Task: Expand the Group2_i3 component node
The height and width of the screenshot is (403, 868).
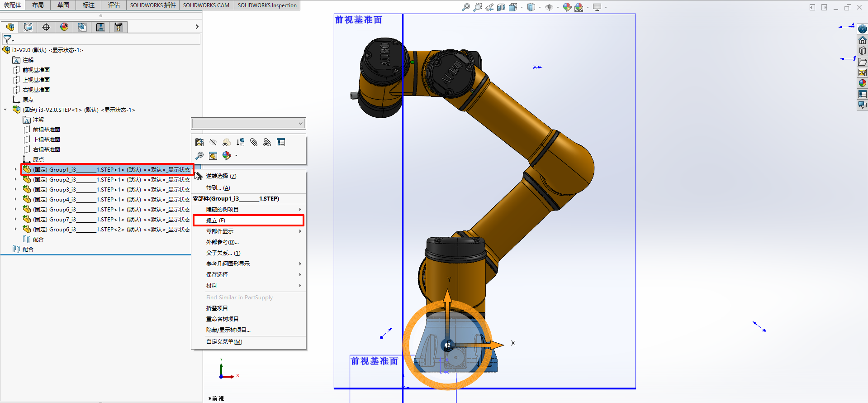Action: (16, 179)
